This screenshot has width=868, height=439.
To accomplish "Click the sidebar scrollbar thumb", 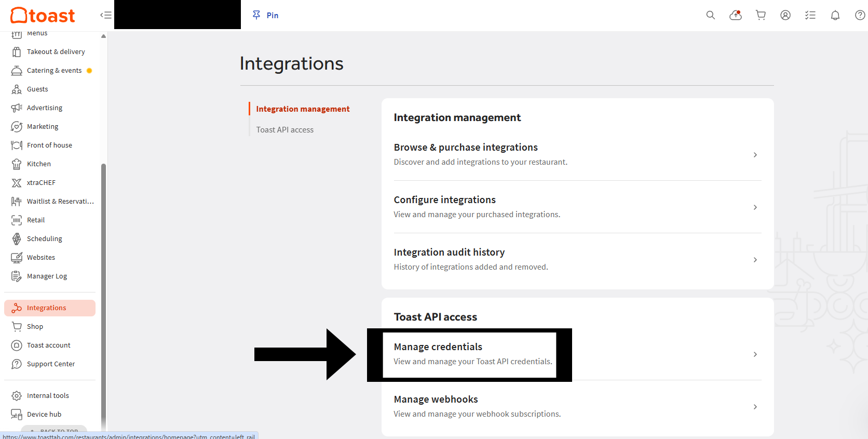I will tap(103, 296).
